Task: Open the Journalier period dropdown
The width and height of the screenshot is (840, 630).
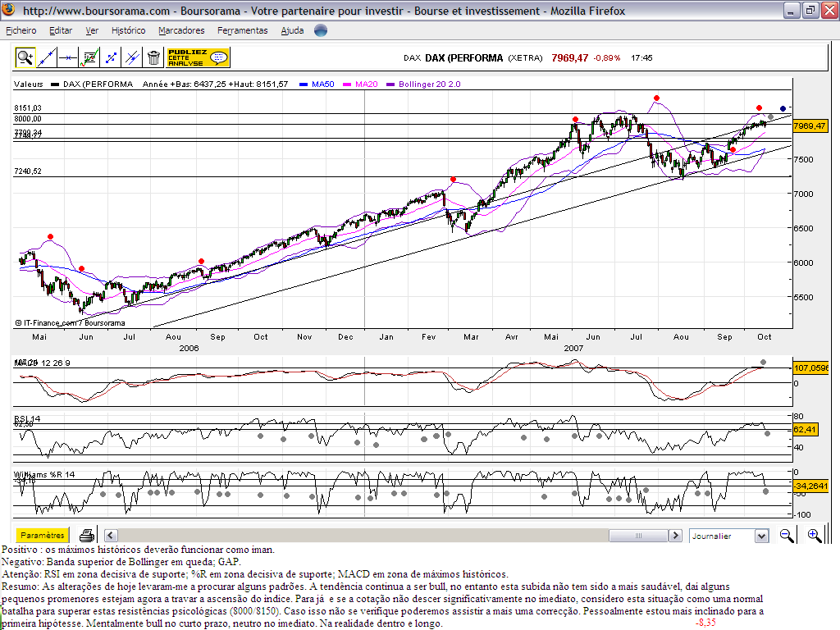Action: 729,536
